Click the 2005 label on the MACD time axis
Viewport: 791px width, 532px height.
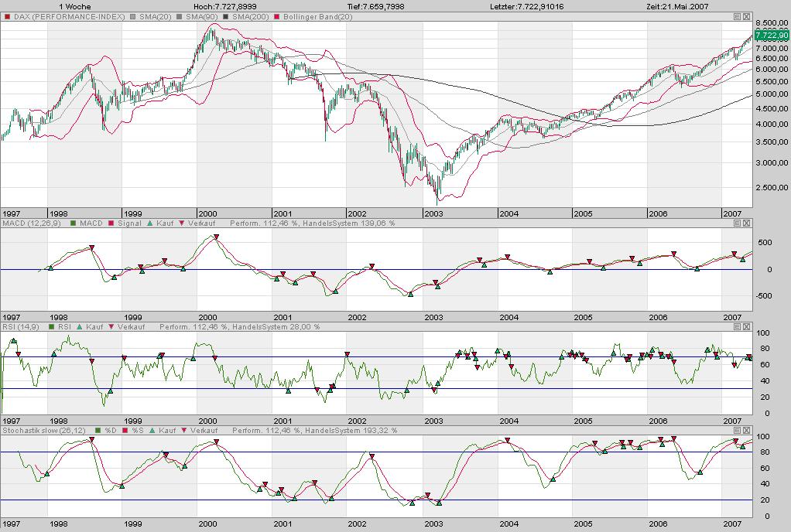(x=583, y=317)
